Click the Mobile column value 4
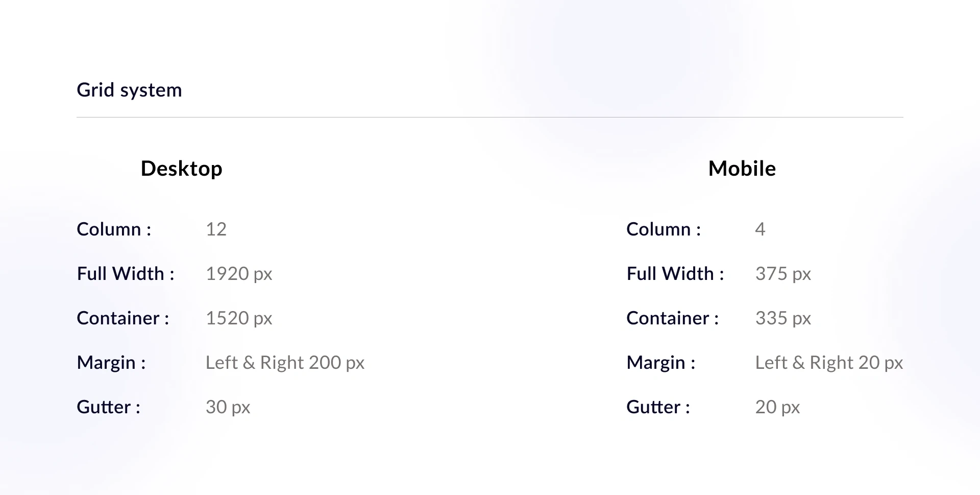The height and width of the screenshot is (495, 980). click(760, 229)
